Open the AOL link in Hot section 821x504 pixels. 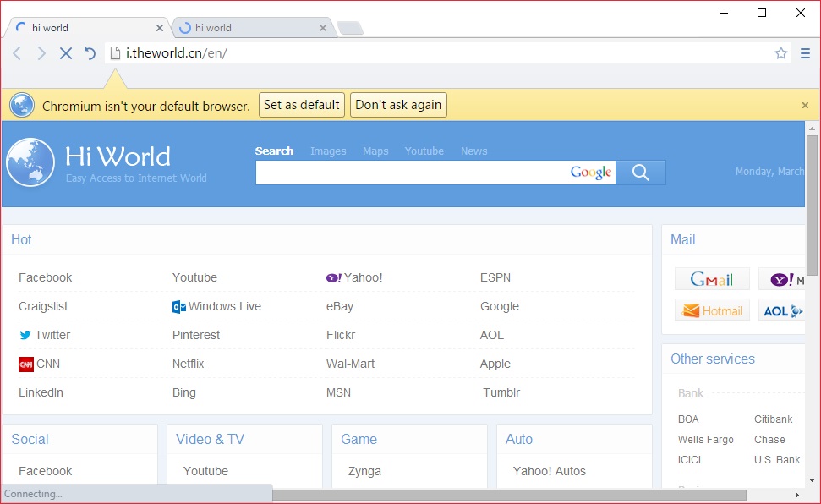coord(492,336)
